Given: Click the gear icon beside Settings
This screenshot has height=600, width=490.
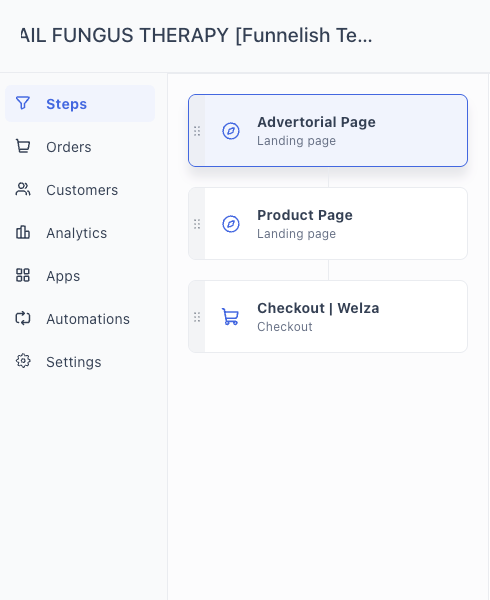Looking at the screenshot, I should 23,361.
